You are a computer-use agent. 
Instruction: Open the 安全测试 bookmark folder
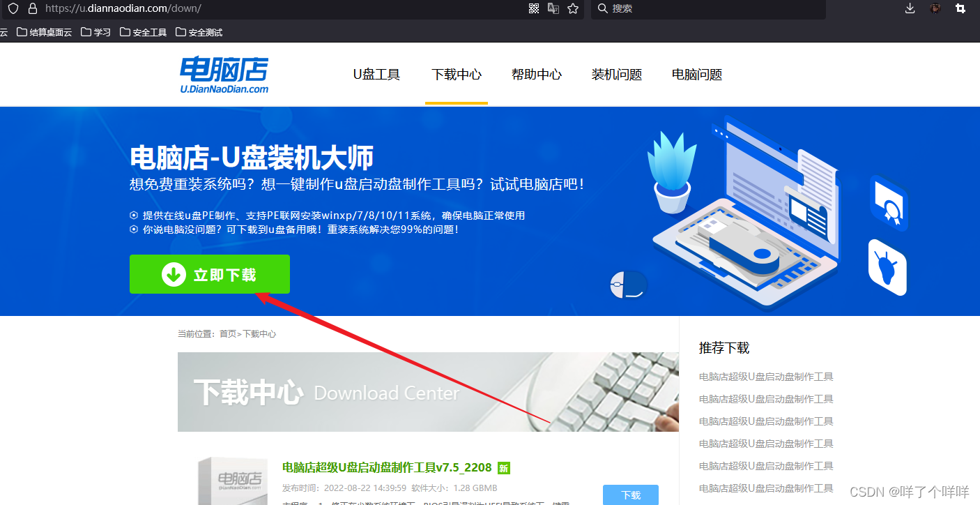199,32
